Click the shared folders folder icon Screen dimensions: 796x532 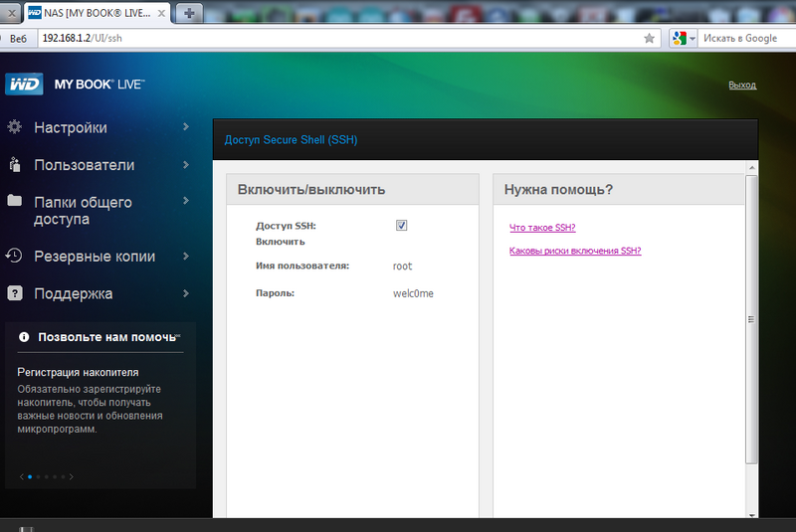[x=15, y=200]
